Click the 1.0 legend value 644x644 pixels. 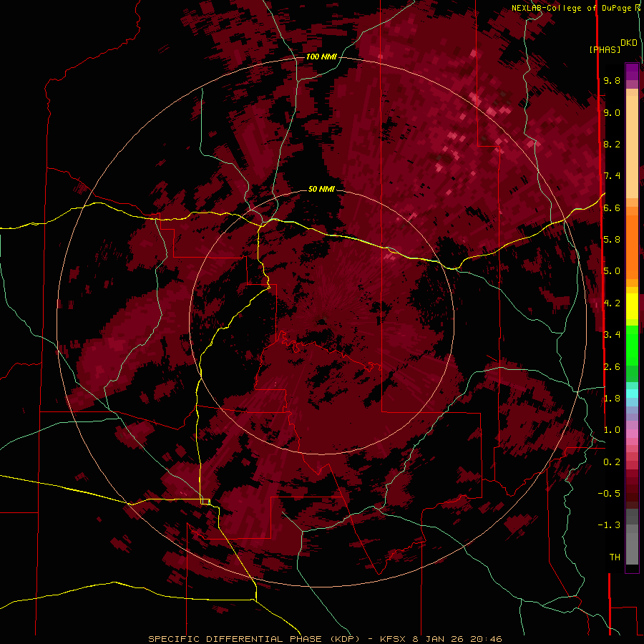pyautogui.click(x=612, y=430)
